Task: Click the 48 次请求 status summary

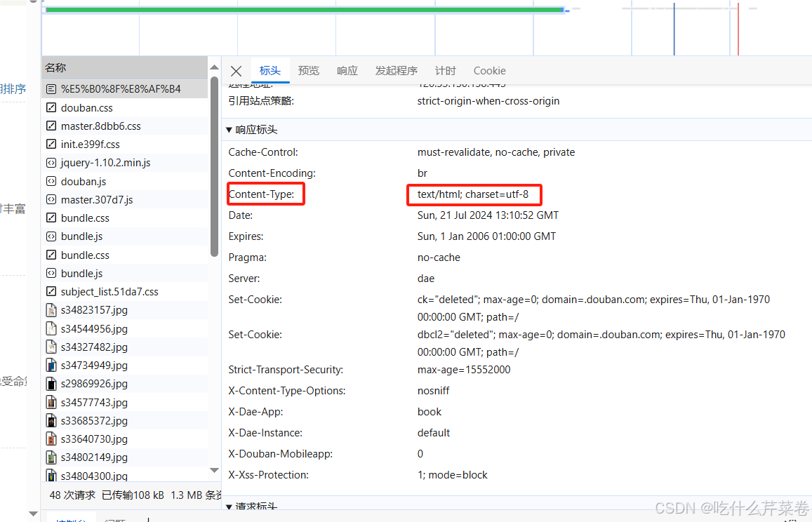Action: [x=72, y=495]
